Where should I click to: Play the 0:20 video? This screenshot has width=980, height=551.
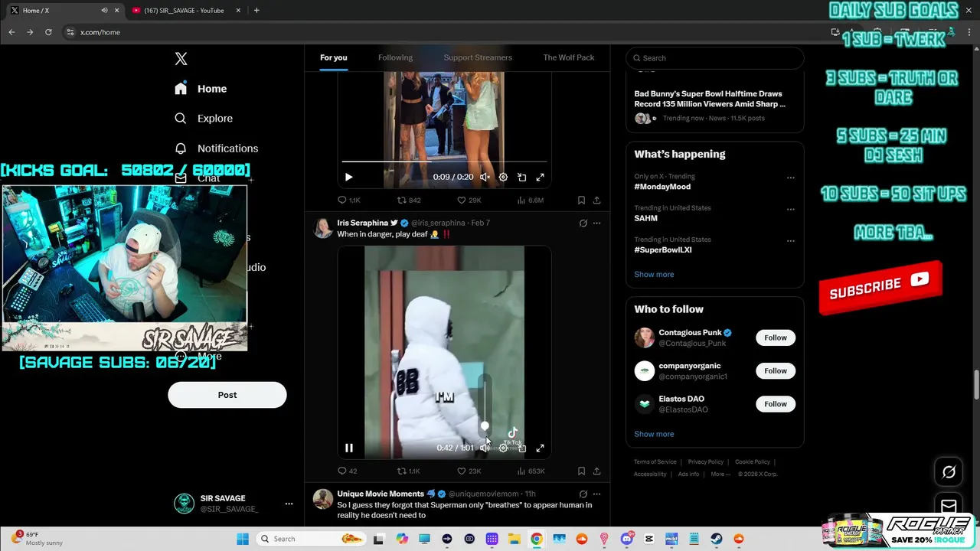coord(348,177)
